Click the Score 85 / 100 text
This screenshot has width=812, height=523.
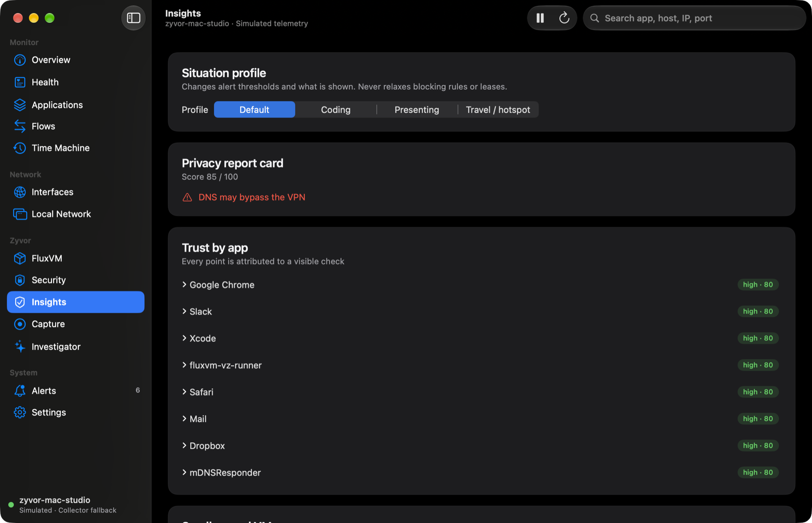click(210, 177)
